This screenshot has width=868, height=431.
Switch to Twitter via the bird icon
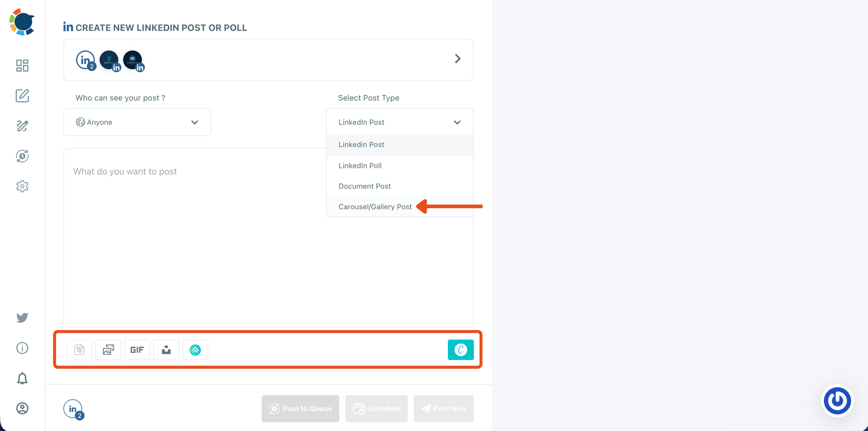click(x=22, y=318)
